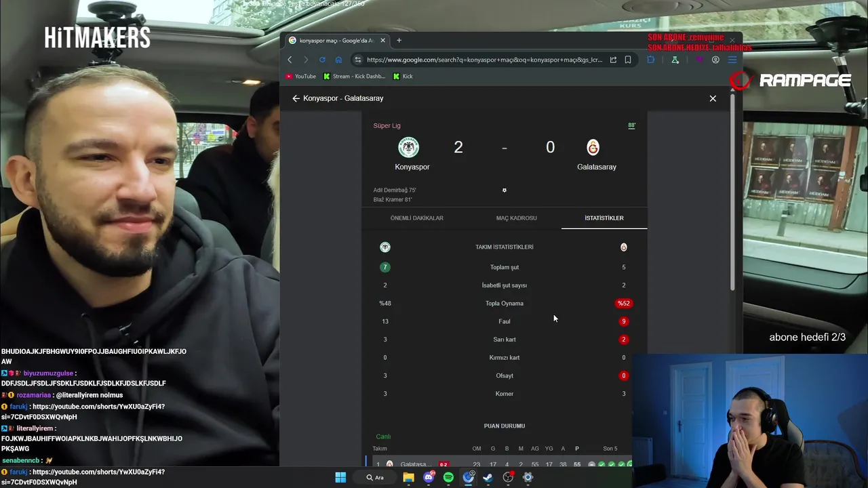Open the browser profile menu
This screenshot has width=868, height=488.
coord(715,60)
